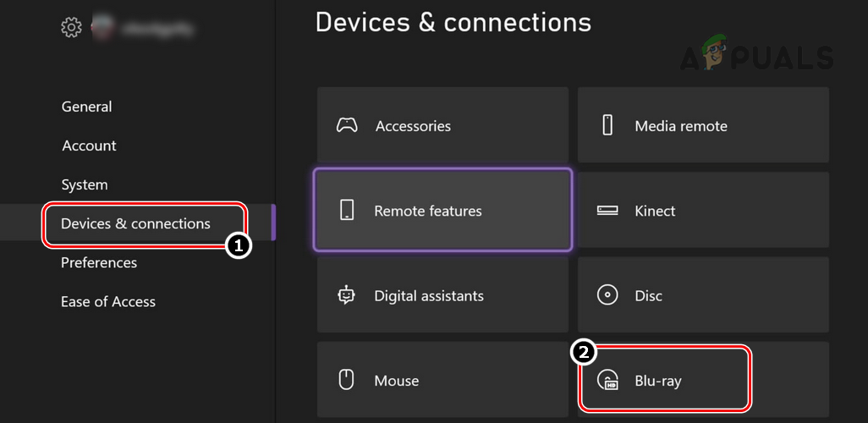868x423 pixels.
Task: Click the Media remote icon
Action: click(607, 126)
